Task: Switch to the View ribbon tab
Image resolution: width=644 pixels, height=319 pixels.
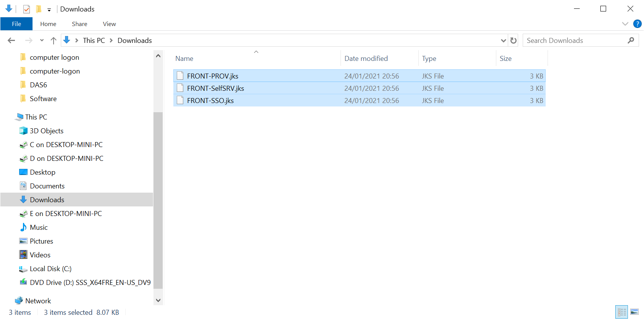Action: [x=109, y=24]
